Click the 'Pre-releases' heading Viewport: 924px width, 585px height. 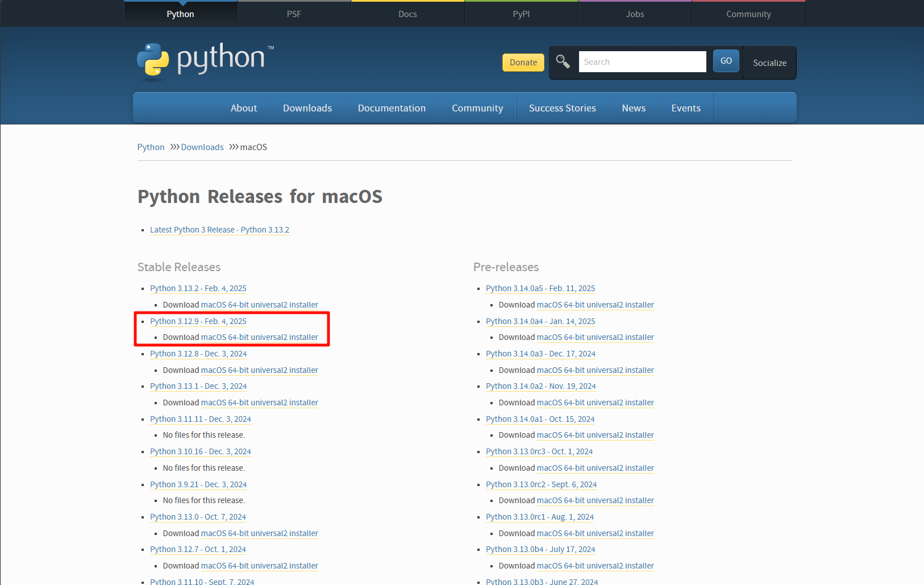click(x=506, y=267)
